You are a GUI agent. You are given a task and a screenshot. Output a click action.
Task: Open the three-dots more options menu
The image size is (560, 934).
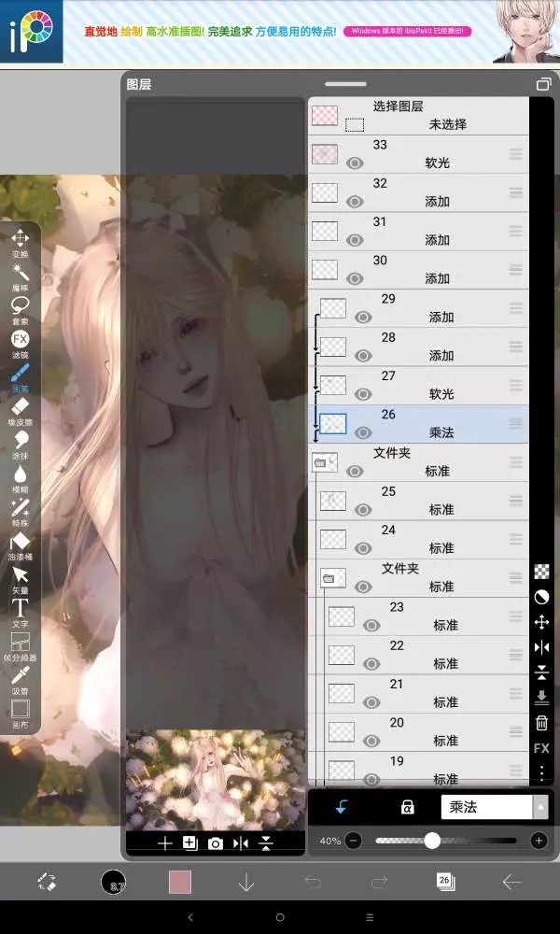point(541,773)
